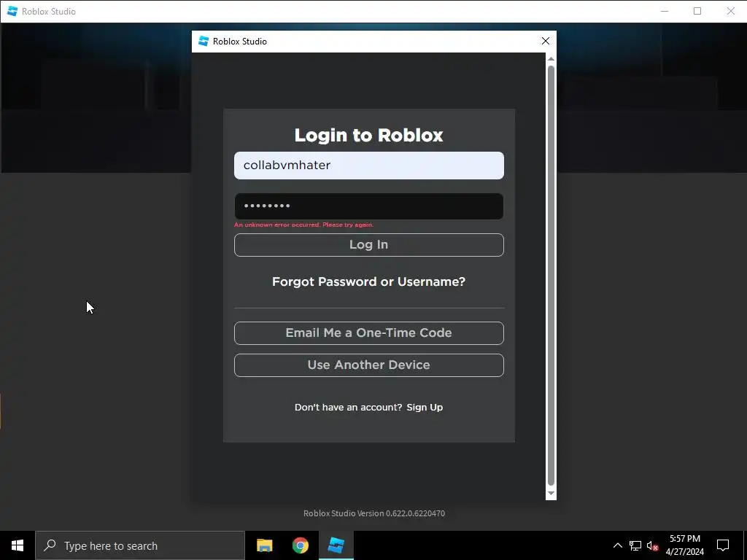Screen dimensions: 747x560
Task: Select Roblox Studio taskbar icon
Action: click(336, 545)
